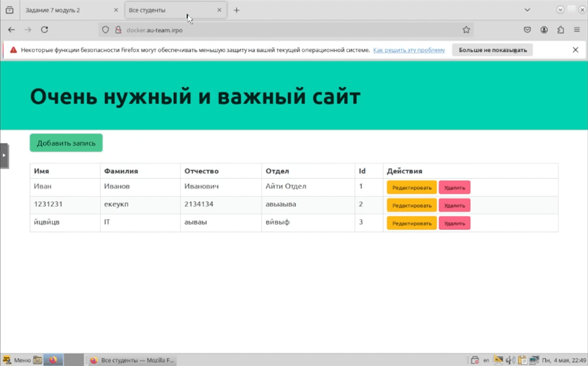Expand the side panel arrow handle
Image resolution: width=588 pixels, height=366 pixels.
[4, 155]
